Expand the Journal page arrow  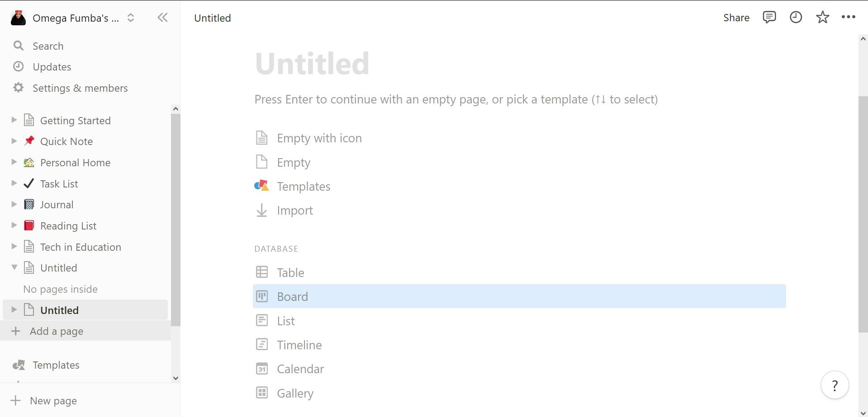tap(14, 204)
